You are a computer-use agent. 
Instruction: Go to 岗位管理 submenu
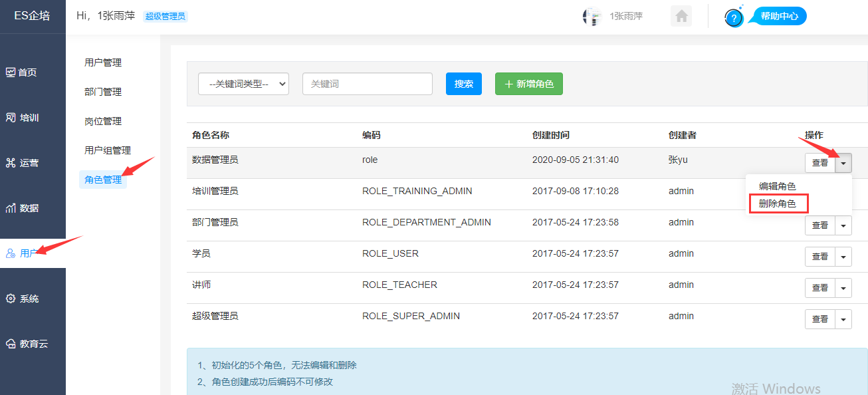tap(103, 121)
